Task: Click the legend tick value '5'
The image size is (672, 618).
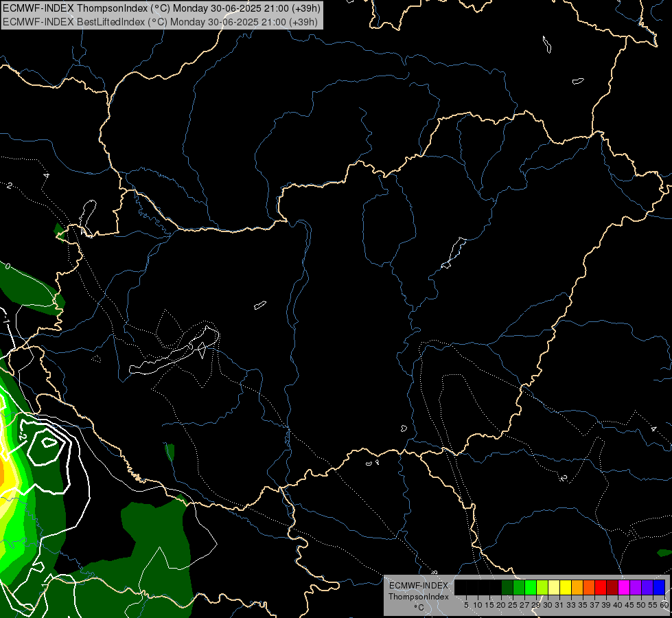Action: (x=466, y=605)
